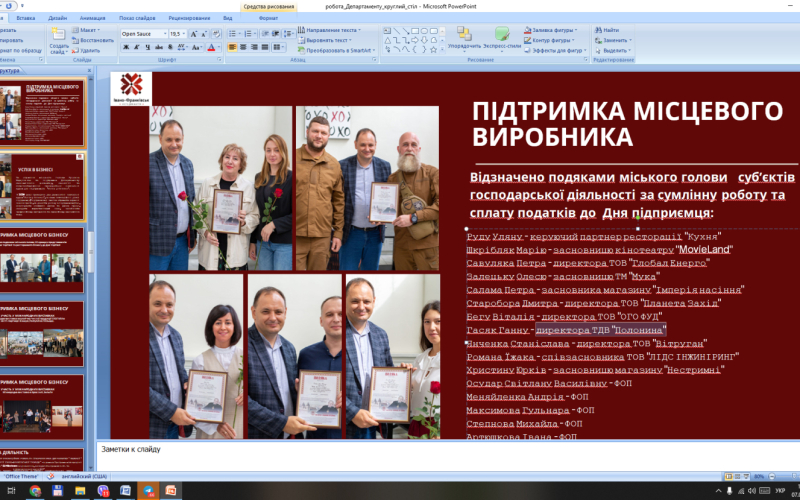Toggle bold text formatting
Viewport: 800px width, 500px height.
pos(125,47)
